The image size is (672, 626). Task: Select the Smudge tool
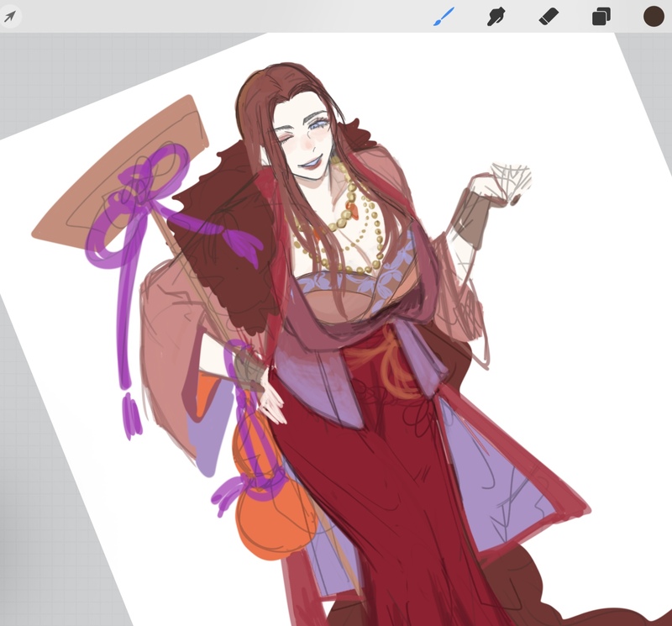click(496, 16)
